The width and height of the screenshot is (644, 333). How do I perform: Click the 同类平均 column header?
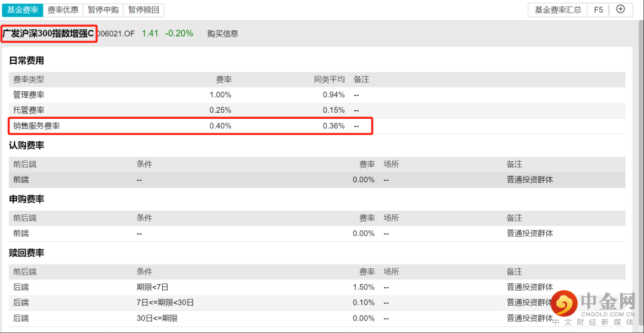point(329,79)
